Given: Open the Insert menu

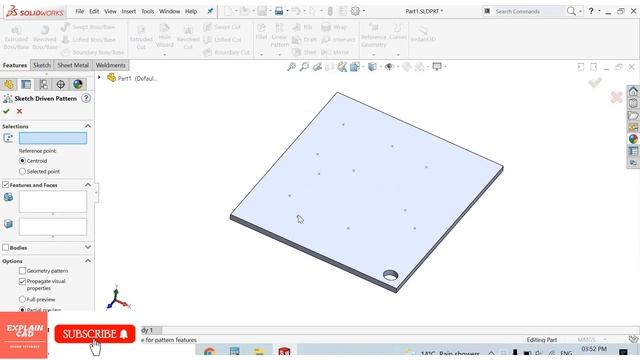Looking at the screenshot, I should (129, 11).
